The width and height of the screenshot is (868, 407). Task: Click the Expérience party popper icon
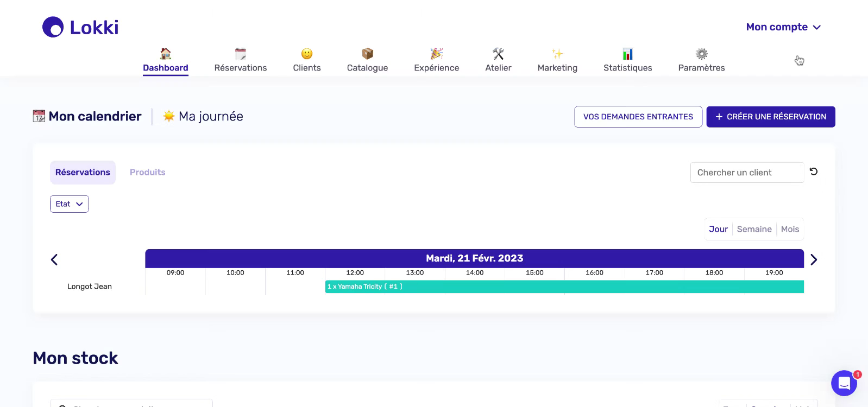(x=437, y=54)
